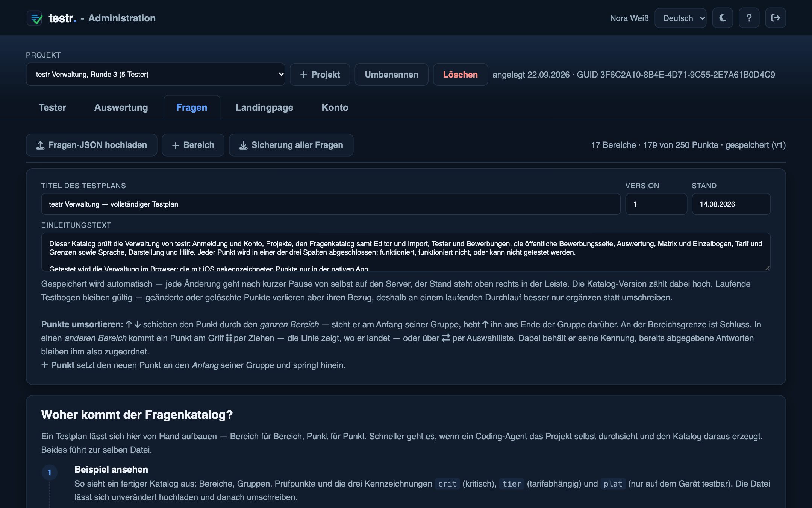Click the heading 'Woher kommt der Fragenkatalog?'
812x508 pixels.
[137, 415]
